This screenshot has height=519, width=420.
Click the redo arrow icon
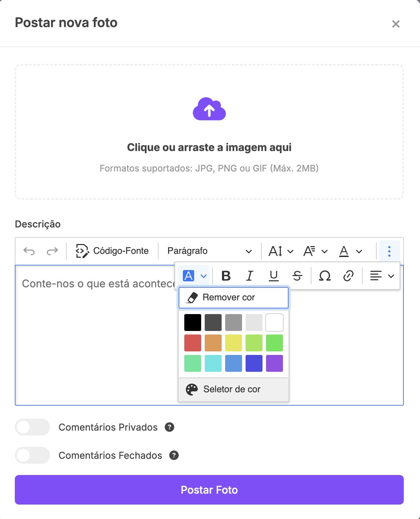pos(52,251)
